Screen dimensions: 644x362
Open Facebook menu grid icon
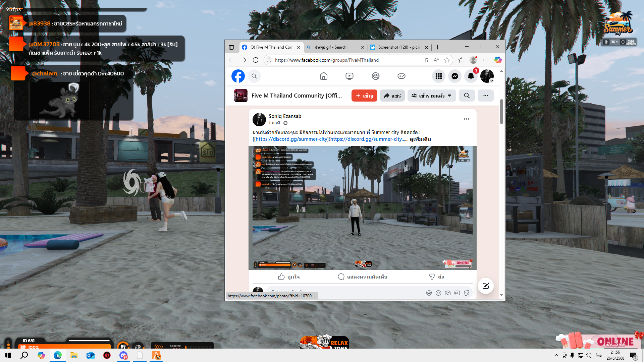(438, 76)
